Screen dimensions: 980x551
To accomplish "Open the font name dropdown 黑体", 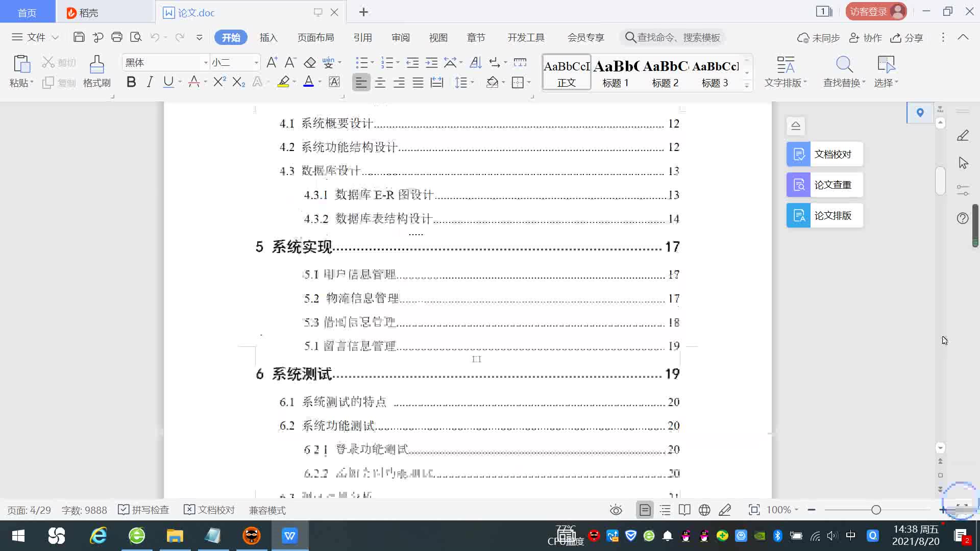I will coord(206,63).
